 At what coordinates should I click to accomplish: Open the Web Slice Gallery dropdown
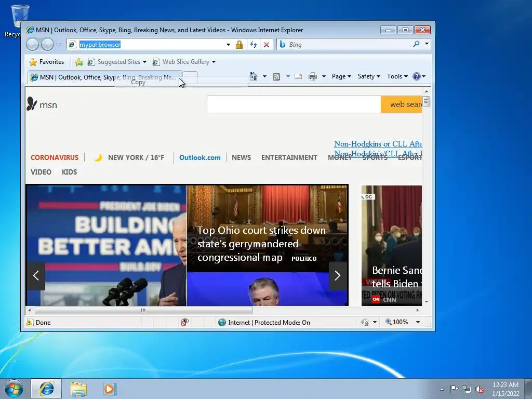tap(184, 62)
